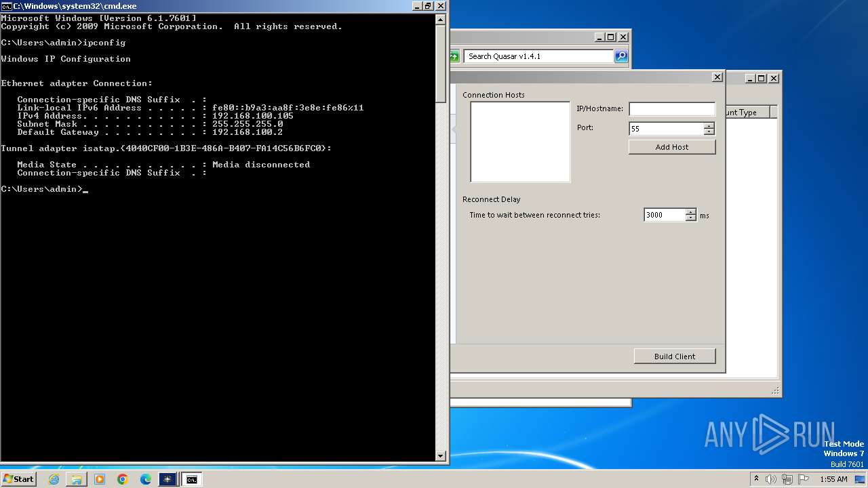Click the search magnifier icon in the Explorer window

[x=621, y=56]
